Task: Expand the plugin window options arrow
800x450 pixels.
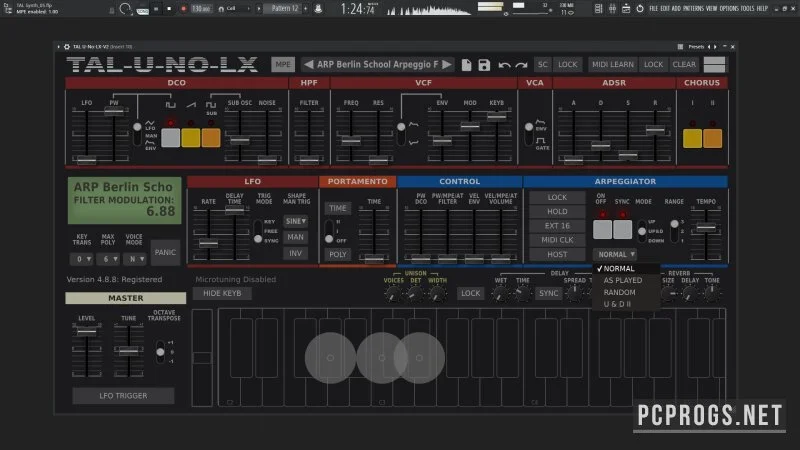Action: [59, 46]
